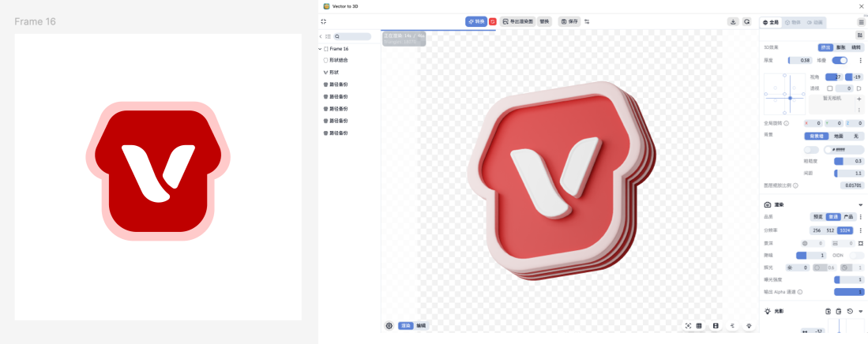Image resolution: width=868 pixels, height=344 pixels.
Task: Switch to the 全局 global tab
Action: pyautogui.click(x=771, y=22)
